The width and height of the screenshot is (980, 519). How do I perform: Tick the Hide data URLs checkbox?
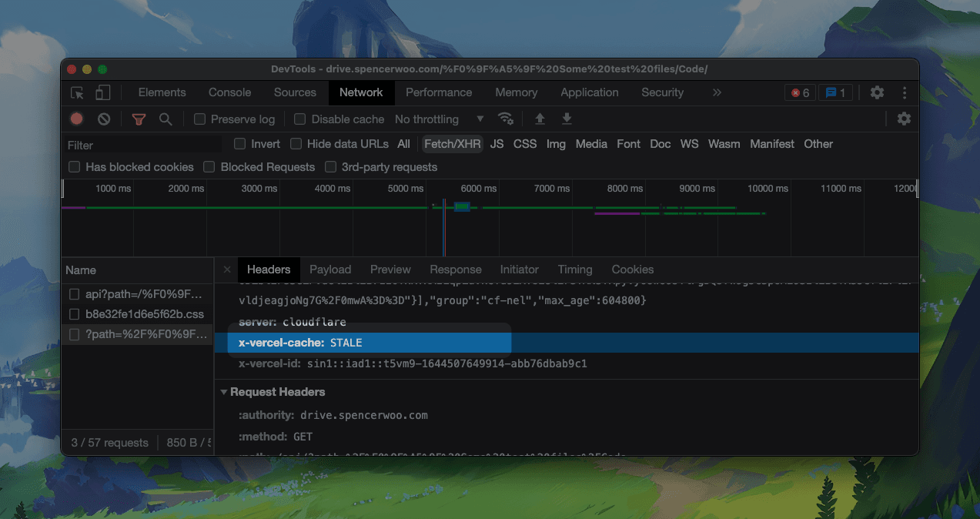click(x=296, y=144)
